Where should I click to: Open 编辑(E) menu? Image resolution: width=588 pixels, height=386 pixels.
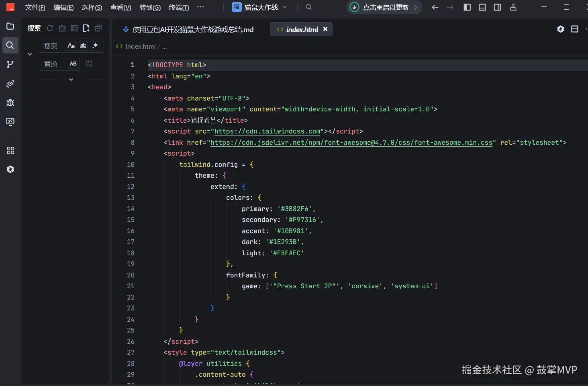(x=63, y=7)
